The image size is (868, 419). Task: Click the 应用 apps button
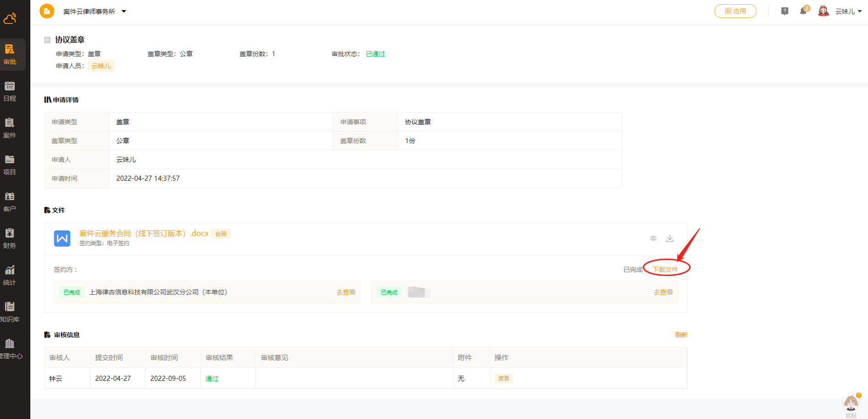735,11
